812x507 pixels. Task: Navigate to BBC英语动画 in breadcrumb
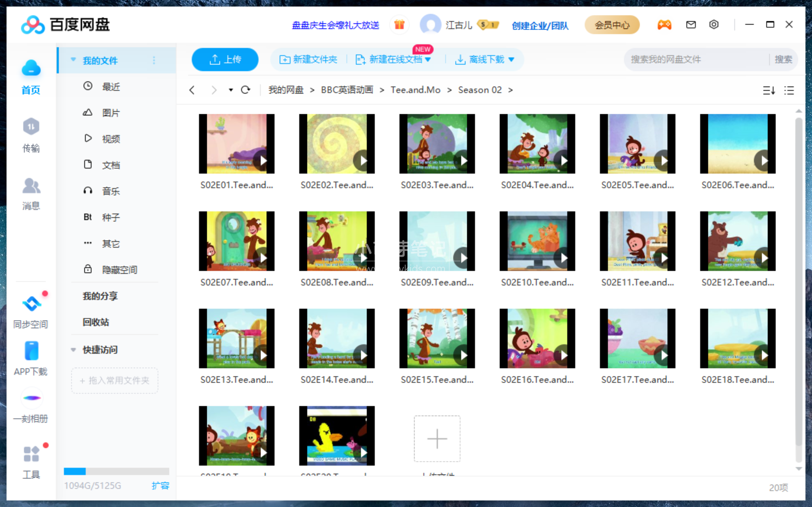pos(347,90)
